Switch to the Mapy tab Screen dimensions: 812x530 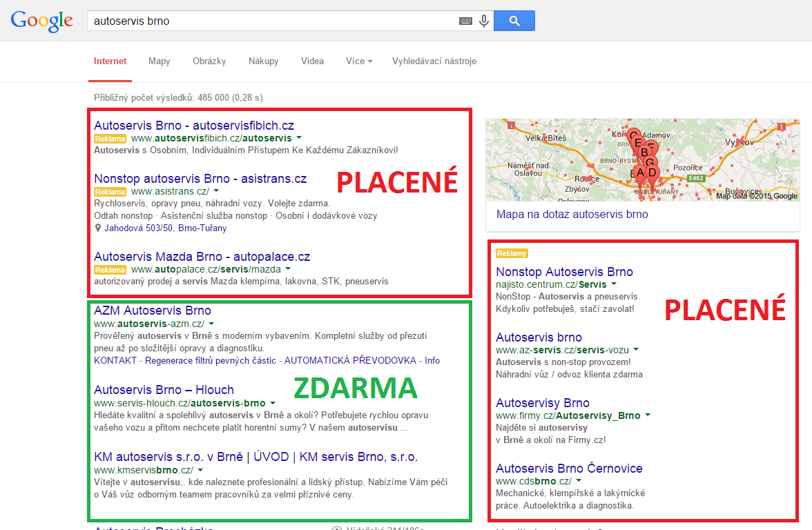(159, 61)
